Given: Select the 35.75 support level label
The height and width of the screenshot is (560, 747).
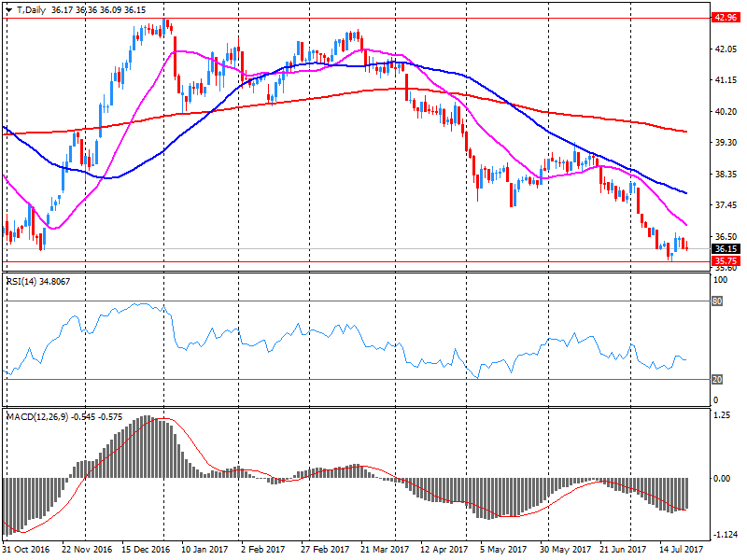Looking at the screenshot, I should tap(726, 261).
